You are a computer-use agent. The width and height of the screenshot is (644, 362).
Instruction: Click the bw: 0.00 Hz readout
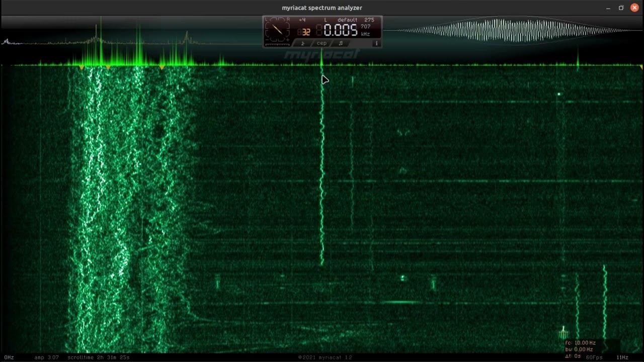point(579,349)
